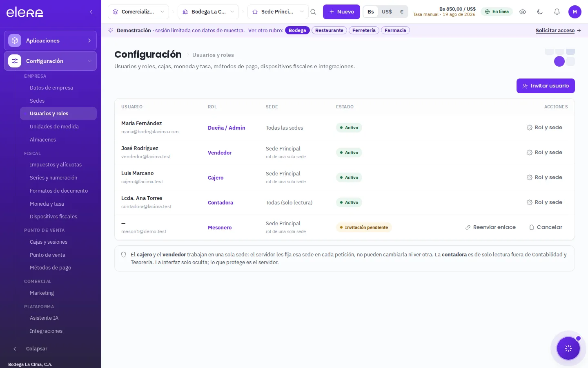
Task: Open user avatar M menu
Action: pos(575,12)
